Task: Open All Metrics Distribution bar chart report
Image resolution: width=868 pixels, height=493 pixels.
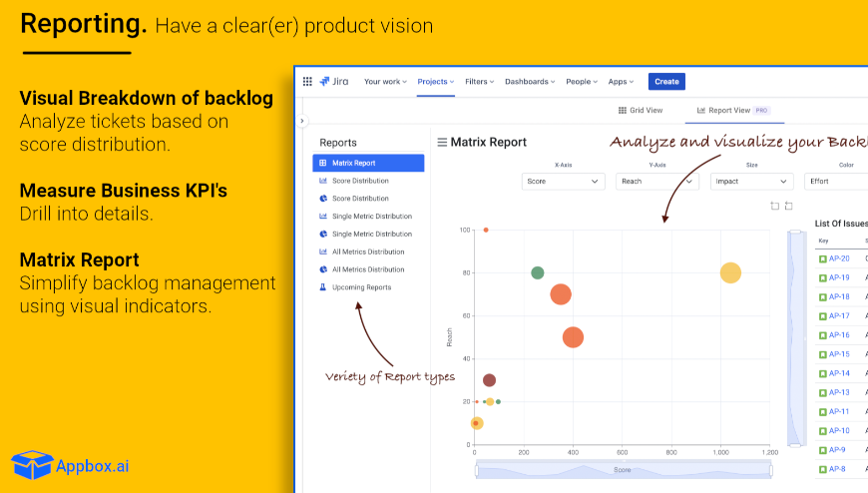Action: coord(368,251)
